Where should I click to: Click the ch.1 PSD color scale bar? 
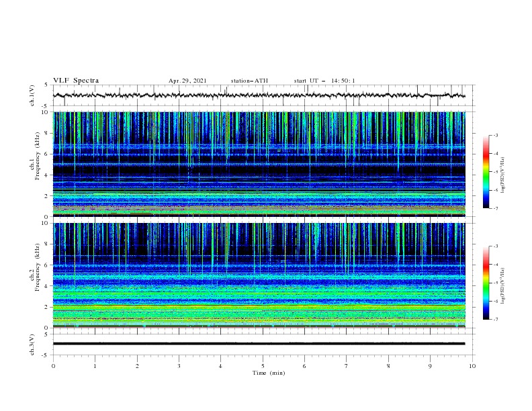coord(486,171)
